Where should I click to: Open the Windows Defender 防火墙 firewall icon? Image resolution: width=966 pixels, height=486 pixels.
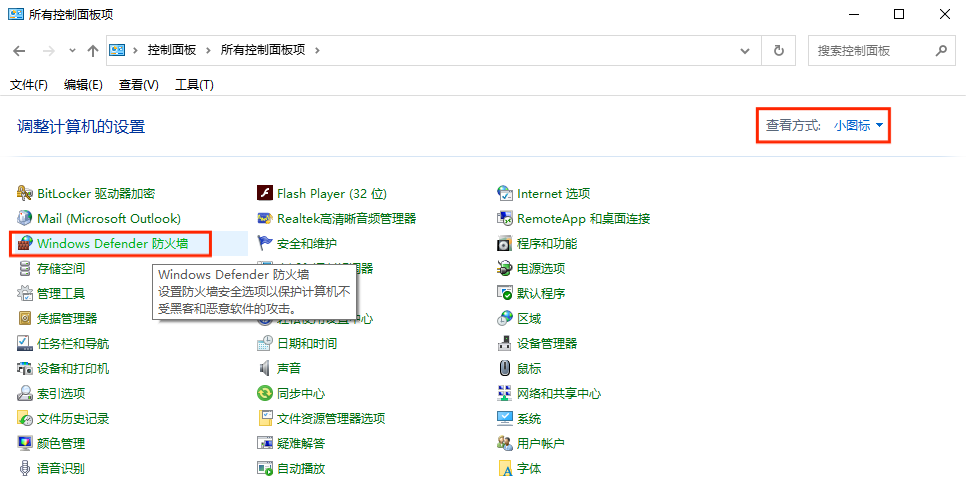[x=25, y=243]
